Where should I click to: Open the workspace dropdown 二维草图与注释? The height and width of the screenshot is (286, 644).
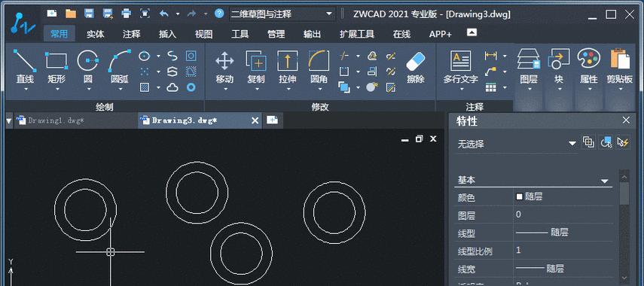click(x=282, y=14)
